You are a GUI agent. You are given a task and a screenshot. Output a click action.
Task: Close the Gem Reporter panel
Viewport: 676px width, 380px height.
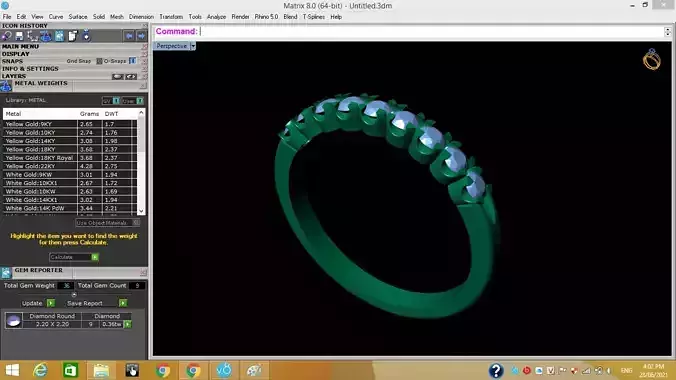pos(143,273)
